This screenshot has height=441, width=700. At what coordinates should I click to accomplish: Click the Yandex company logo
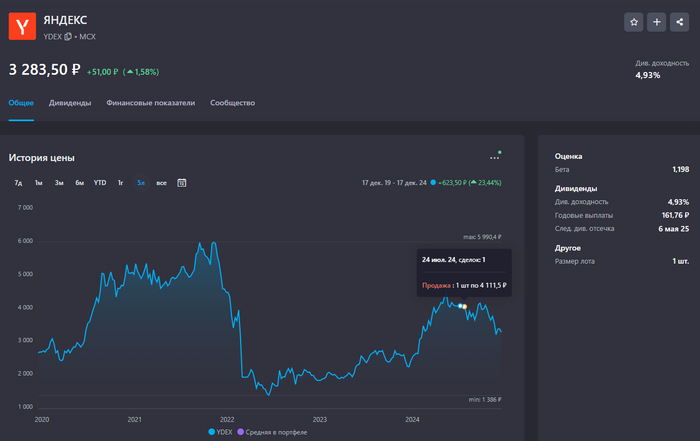coord(21,25)
